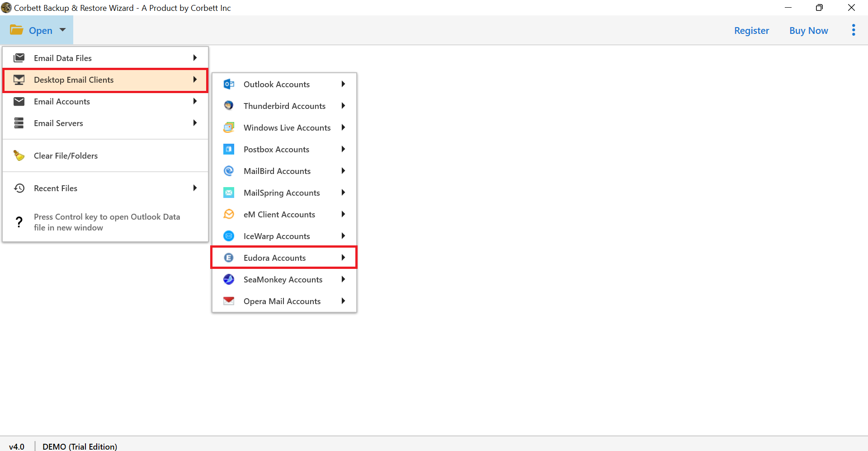Click the Corbett app logo in title bar
The height and width of the screenshot is (451, 868).
click(6, 8)
